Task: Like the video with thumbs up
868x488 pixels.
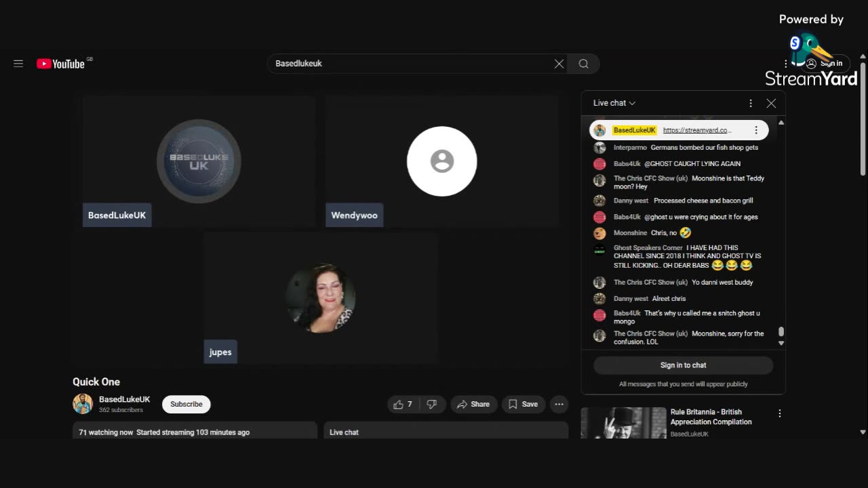Action: (x=403, y=405)
